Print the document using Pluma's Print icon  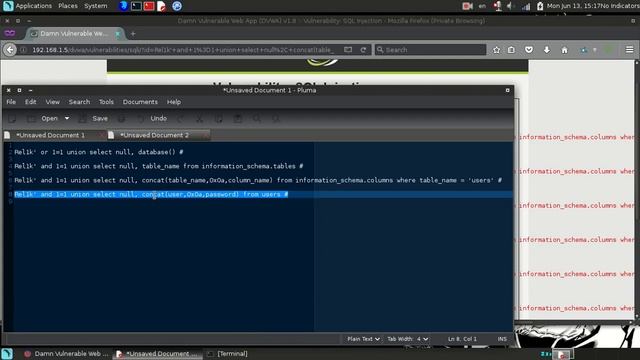[x=122, y=118]
